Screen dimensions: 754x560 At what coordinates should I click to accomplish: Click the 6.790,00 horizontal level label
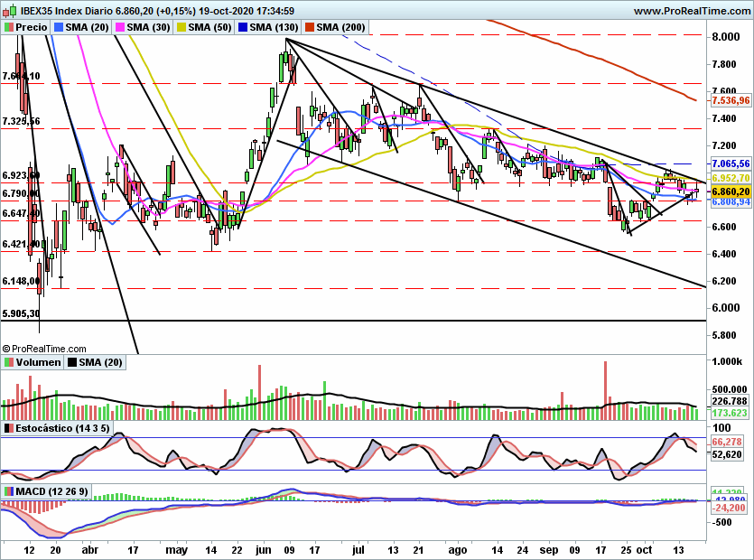[21, 193]
